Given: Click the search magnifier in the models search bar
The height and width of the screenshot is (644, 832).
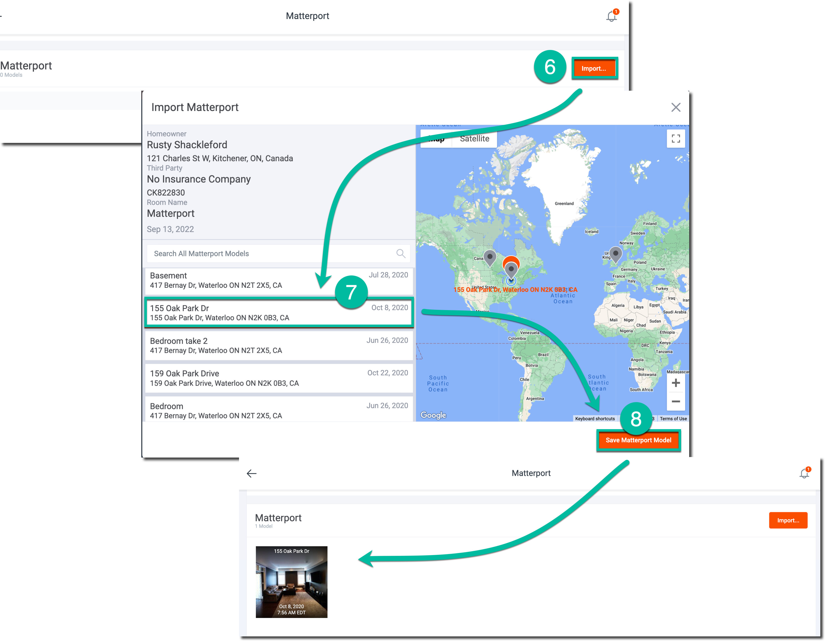Looking at the screenshot, I should [401, 253].
